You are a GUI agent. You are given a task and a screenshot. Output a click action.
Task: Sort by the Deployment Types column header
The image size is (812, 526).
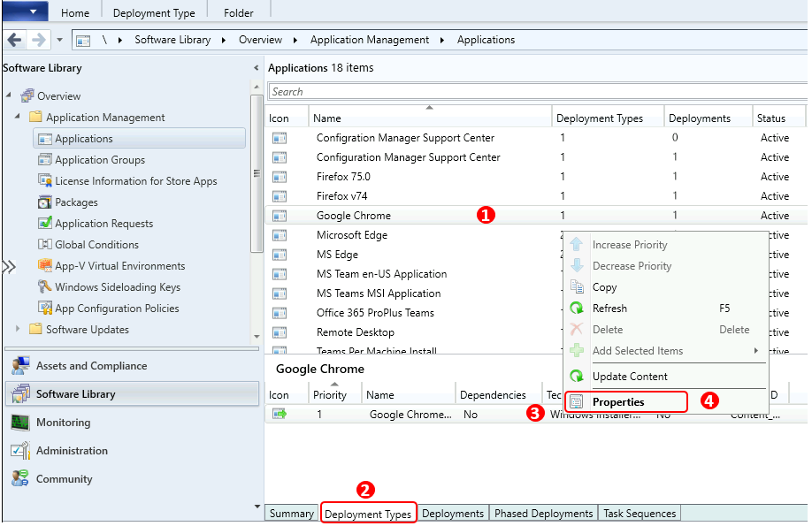coord(608,118)
